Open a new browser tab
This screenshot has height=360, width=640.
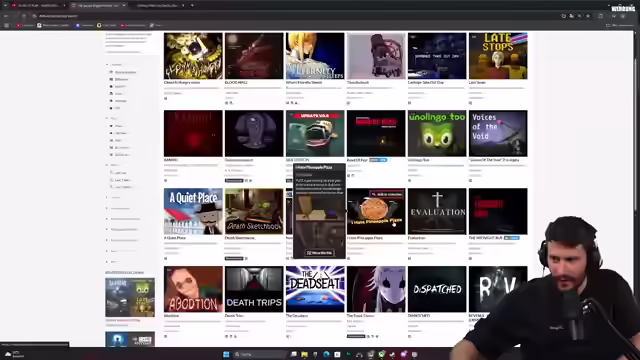coord(192,5)
